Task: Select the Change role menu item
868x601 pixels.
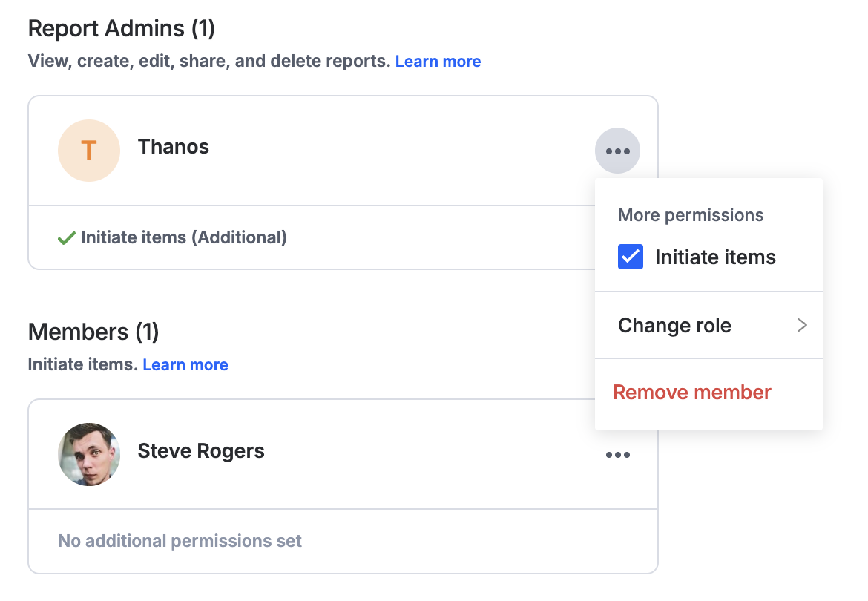Action: pos(674,325)
